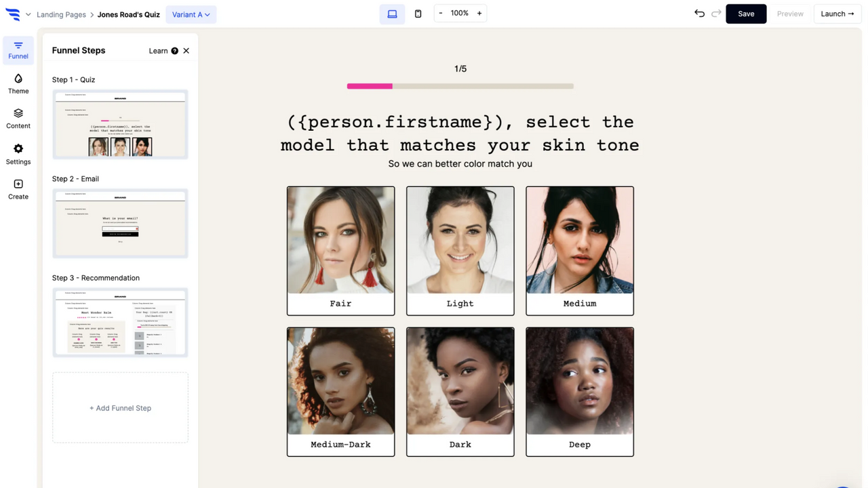Click the Medium label
The width and height of the screenshot is (868, 488).
580,304
